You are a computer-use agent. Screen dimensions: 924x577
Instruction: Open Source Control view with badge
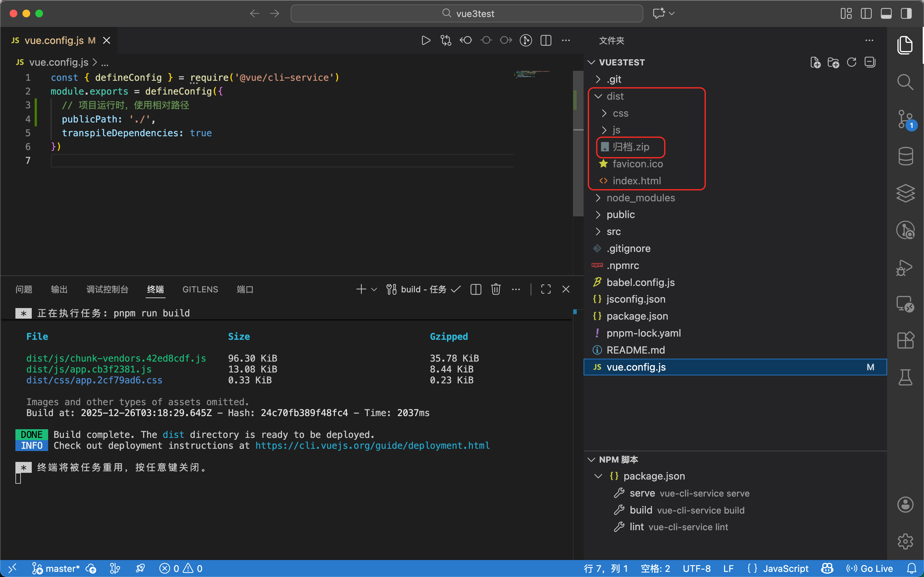(905, 119)
